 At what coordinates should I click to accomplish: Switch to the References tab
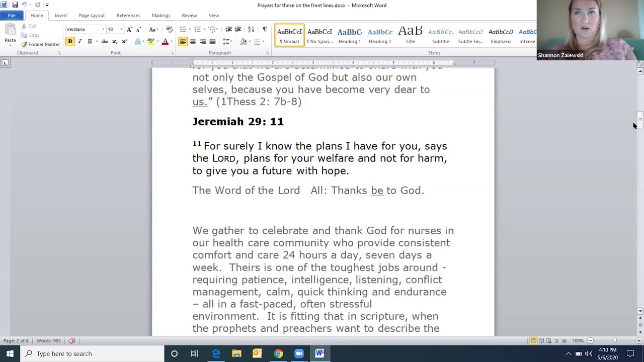[128, 16]
